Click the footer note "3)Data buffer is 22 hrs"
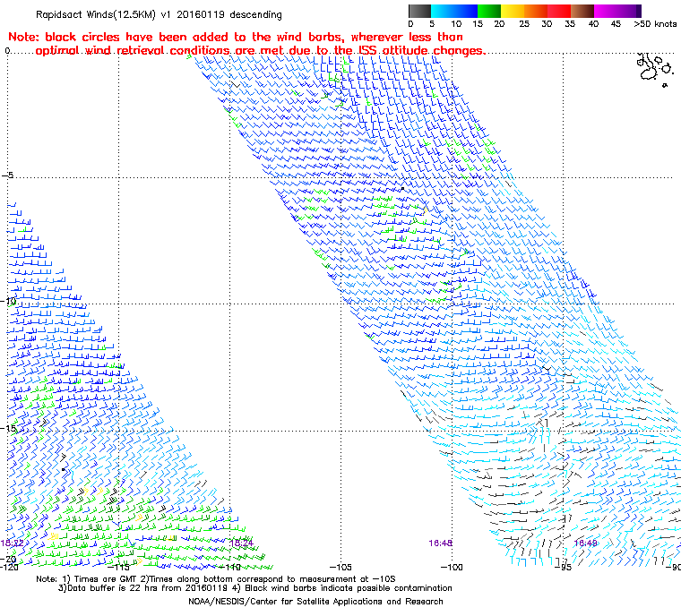The height and width of the screenshot is (616, 681). pos(255,588)
